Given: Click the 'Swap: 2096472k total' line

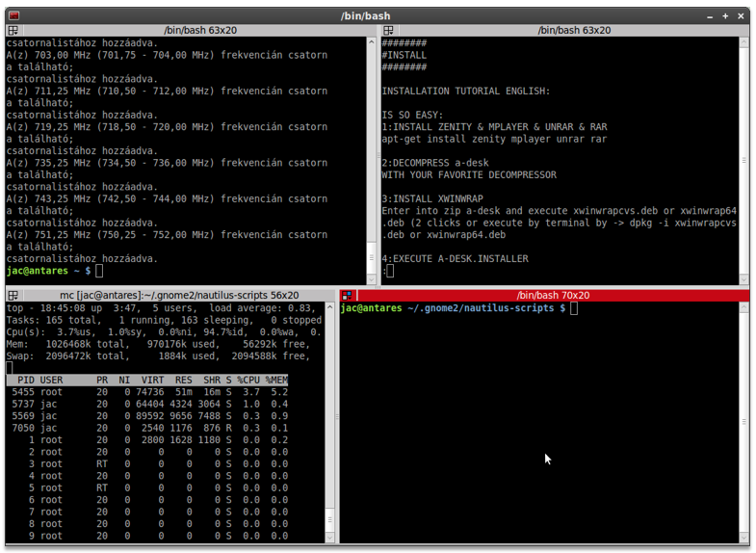Looking at the screenshot, I should tap(158, 356).
